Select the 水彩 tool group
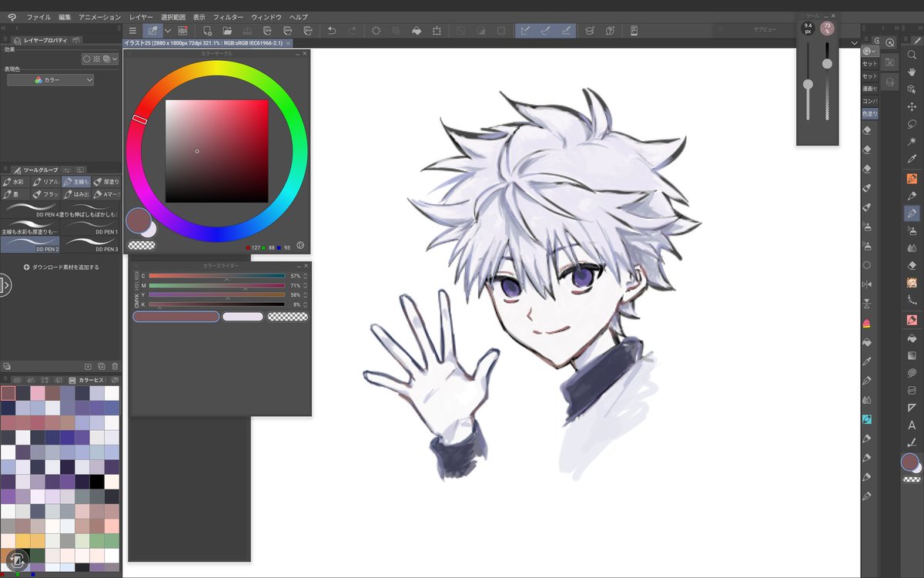The width and height of the screenshot is (924, 578). (x=15, y=182)
